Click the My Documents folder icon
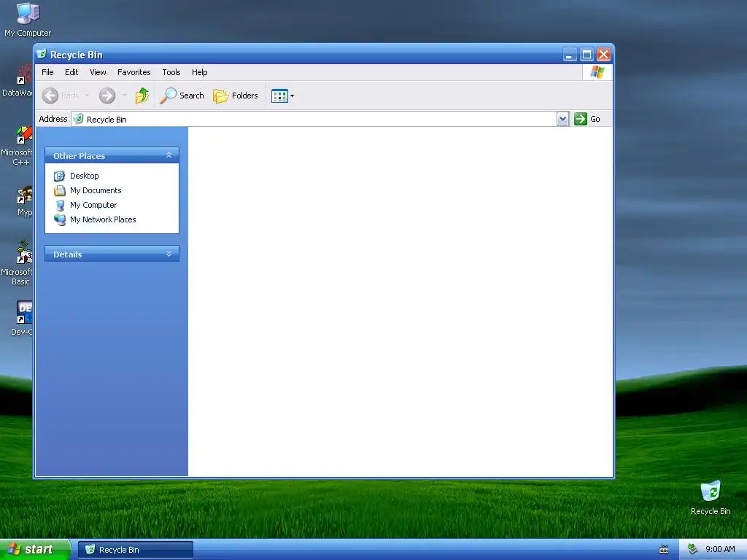The height and width of the screenshot is (560, 747). 60,190
